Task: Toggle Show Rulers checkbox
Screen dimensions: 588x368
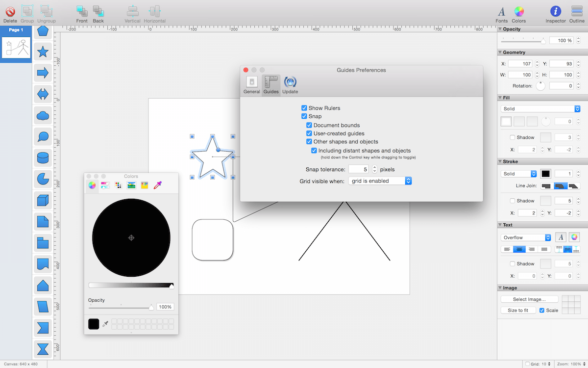Action: coord(304,108)
